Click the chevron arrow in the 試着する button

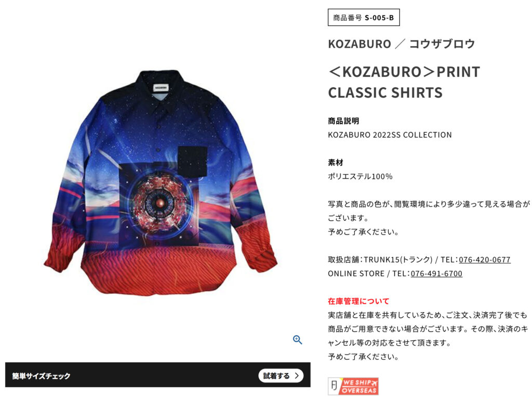(297, 376)
